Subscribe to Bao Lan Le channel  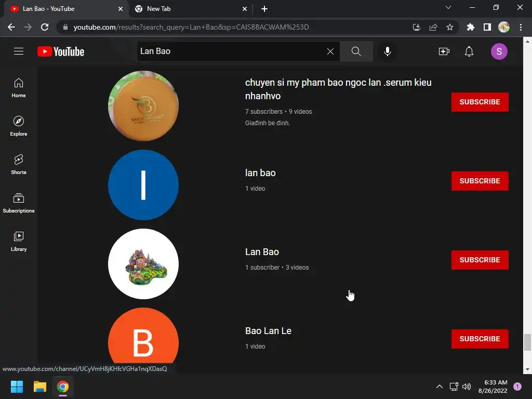[x=480, y=339]
